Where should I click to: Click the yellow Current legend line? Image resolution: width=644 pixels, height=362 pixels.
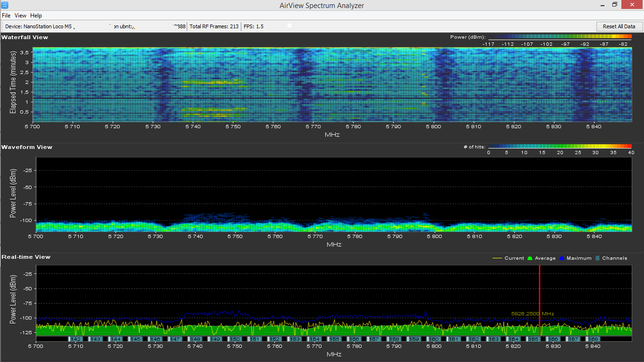coord(497,258)
